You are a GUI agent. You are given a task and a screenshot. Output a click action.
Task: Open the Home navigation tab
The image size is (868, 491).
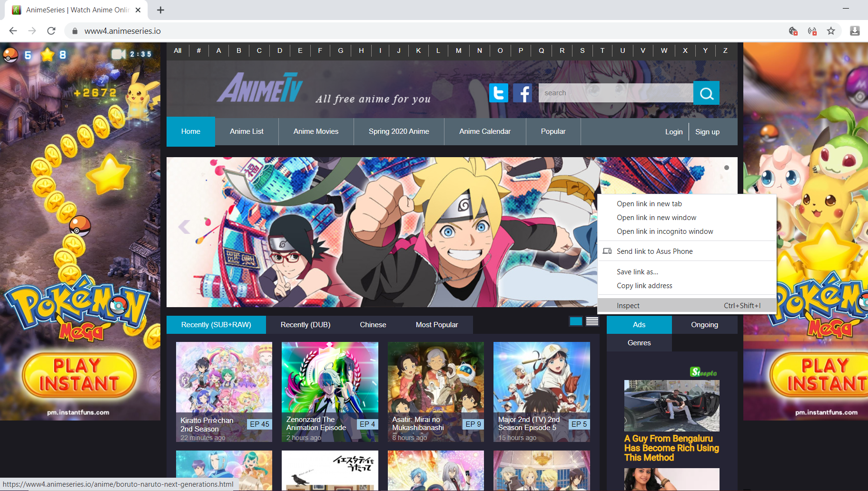click(x=191, y=131)
